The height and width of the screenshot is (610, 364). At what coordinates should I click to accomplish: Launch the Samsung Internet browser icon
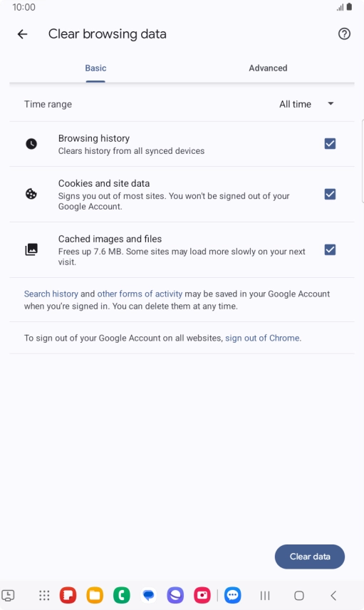click(x=175, y=595)
